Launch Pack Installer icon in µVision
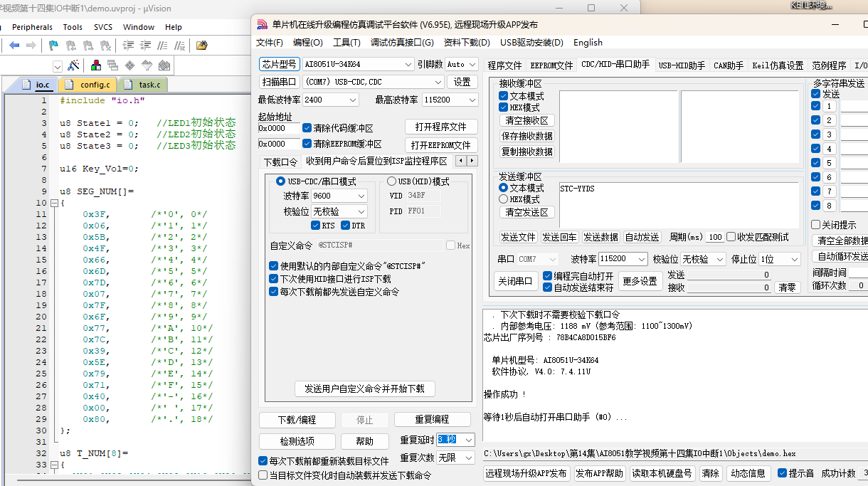The width and height of the screenshot is (868, 486). [165, 65]
